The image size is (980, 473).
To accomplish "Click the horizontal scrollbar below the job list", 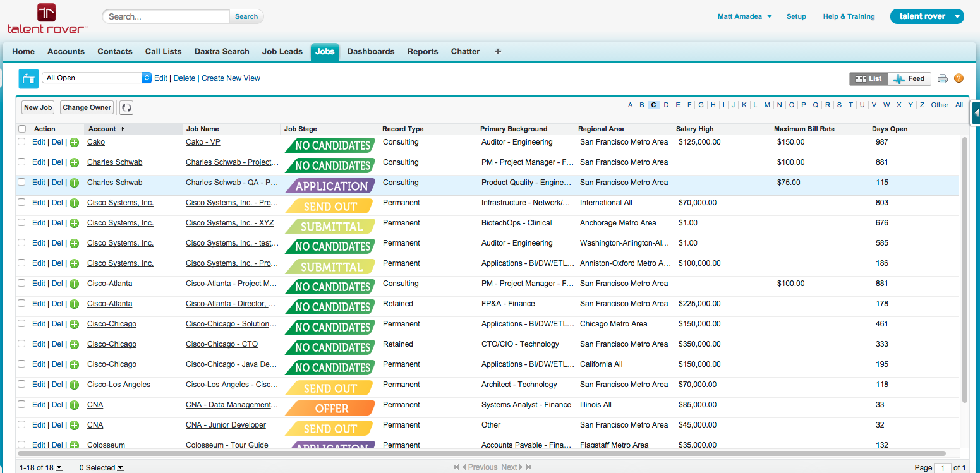I will coord(481,453).
